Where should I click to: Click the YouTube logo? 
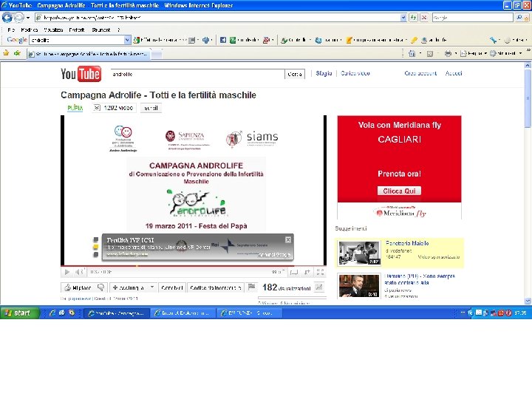tap(81, 74)
